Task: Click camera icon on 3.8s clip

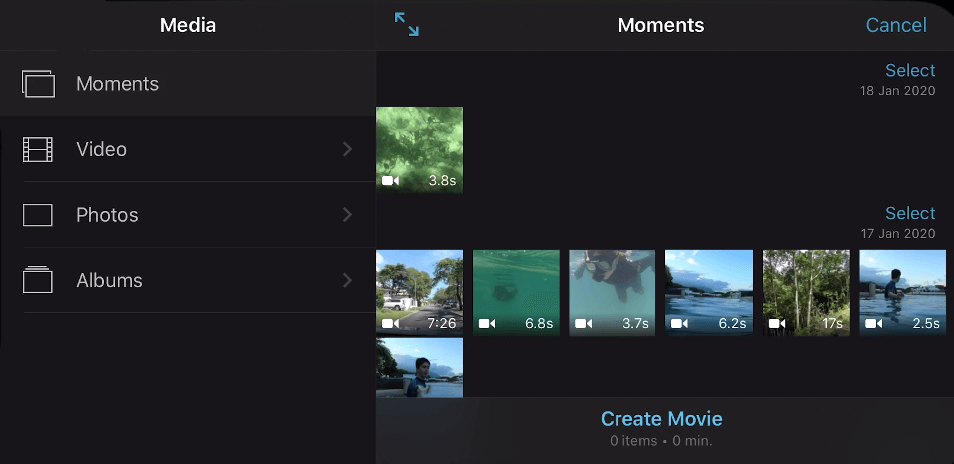Action: [390, 181]
